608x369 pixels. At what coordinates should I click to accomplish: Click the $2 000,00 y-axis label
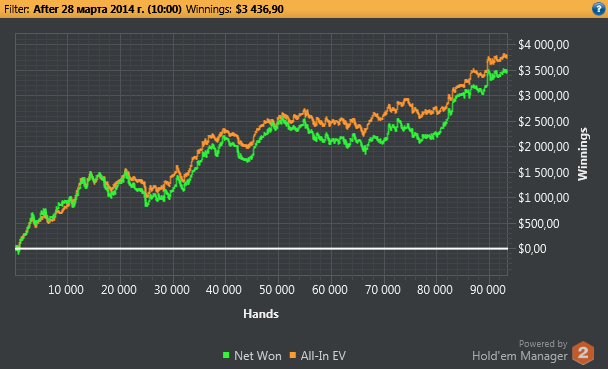tap(544, 147)
